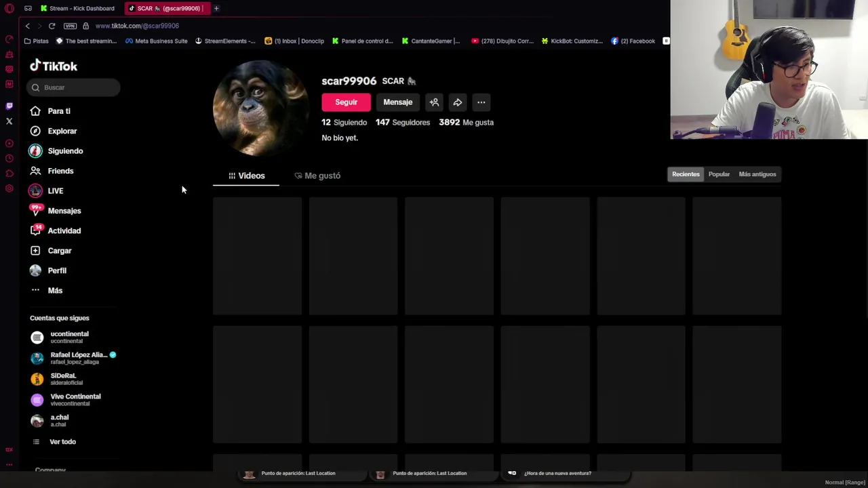Sort videos by Popular
The height and width of the screenshot is (488, 868).
pyautogui.click(x=719, y=174)
